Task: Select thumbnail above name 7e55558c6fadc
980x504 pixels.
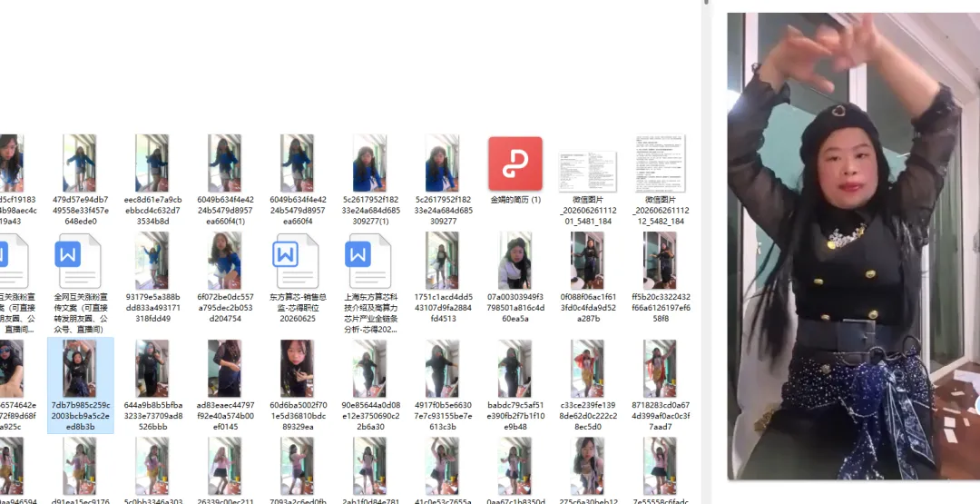Action: [x=660, y=466]
